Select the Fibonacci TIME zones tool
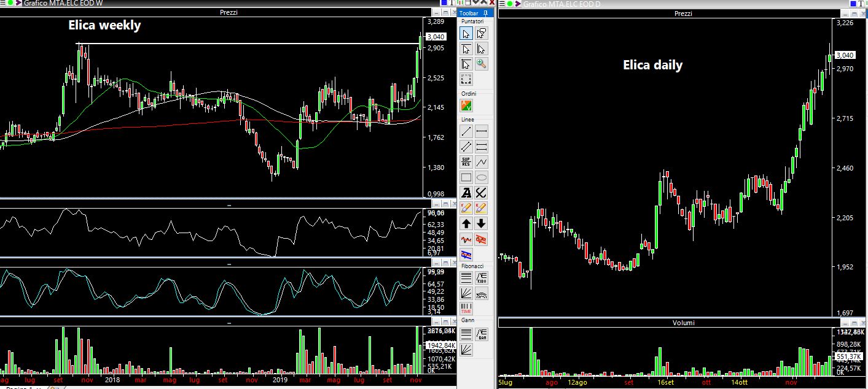 (x=466, y=309)
